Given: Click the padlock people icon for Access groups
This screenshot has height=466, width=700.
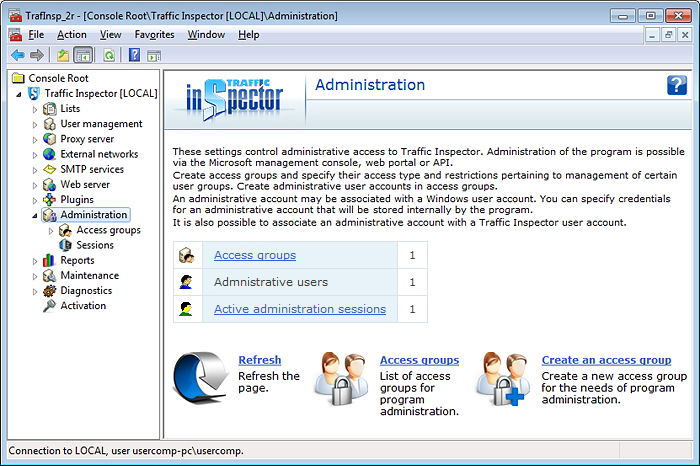Looking at the screenshot, I should 342,379.
